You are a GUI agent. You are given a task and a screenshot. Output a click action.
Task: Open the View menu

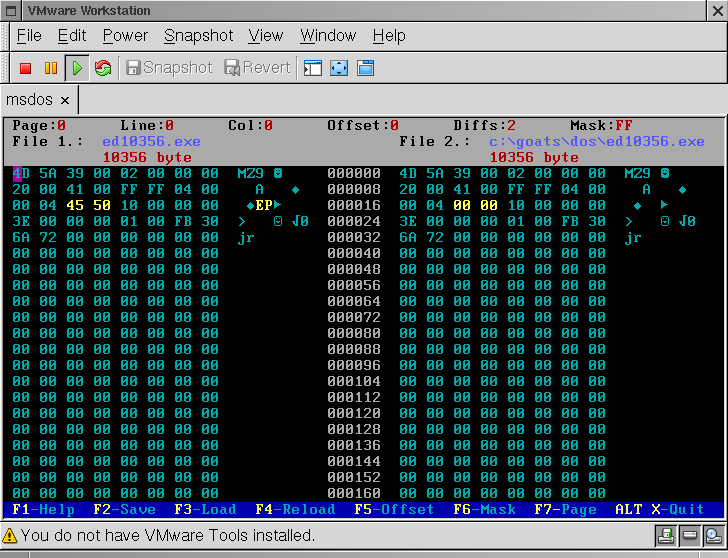pos(266,36)
